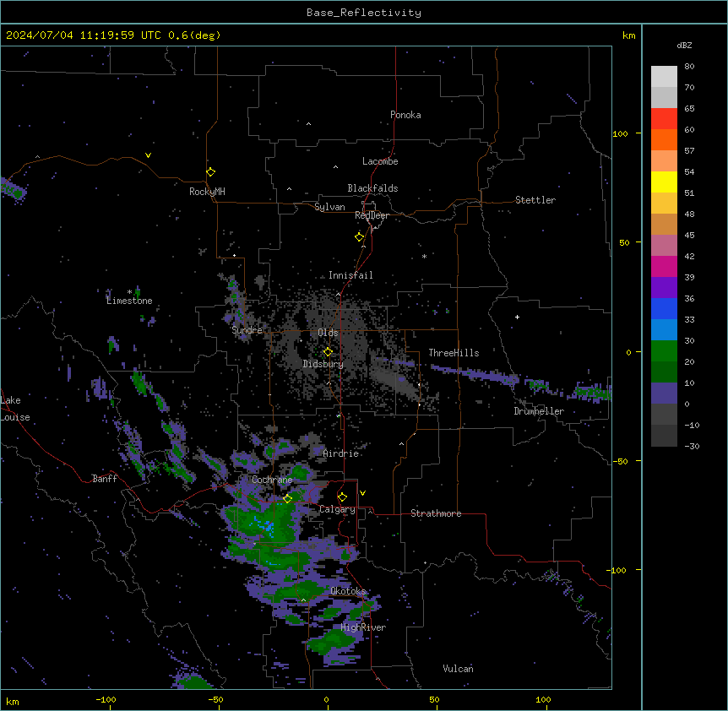Viewport: 728px width, 711px height.
Task: Click the Stettler city label
Action: (x=535, y=200)
